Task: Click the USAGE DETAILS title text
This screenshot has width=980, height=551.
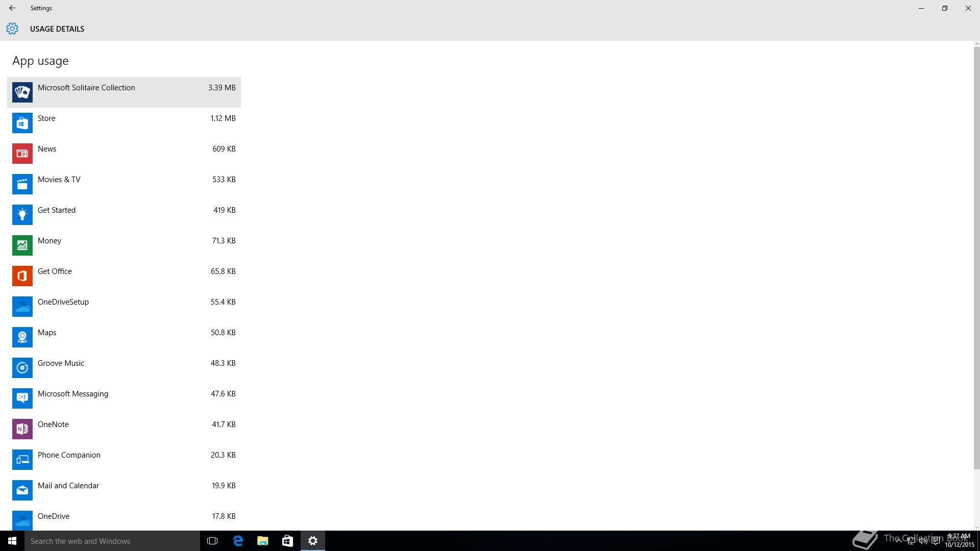Action: coord(57,29)
